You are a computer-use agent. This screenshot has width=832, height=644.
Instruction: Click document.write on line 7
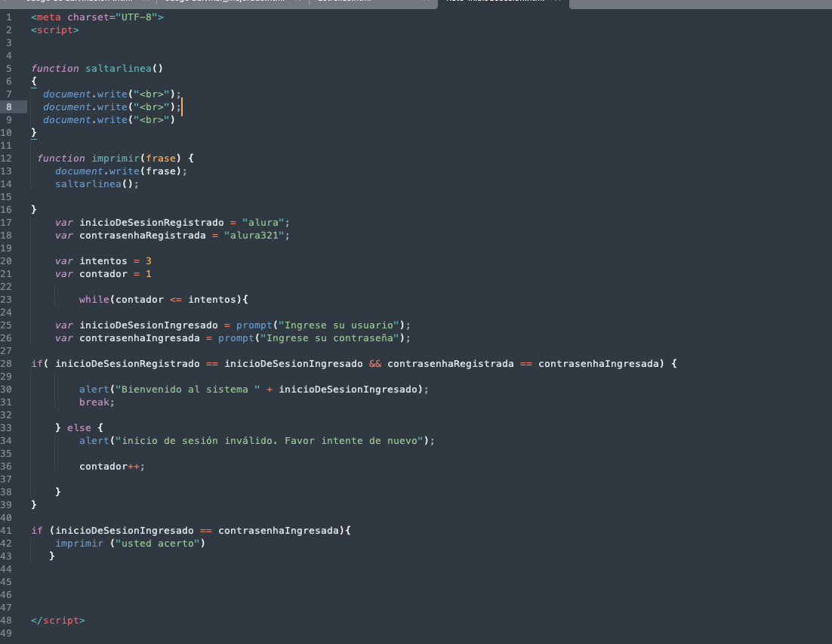[85, 94]
